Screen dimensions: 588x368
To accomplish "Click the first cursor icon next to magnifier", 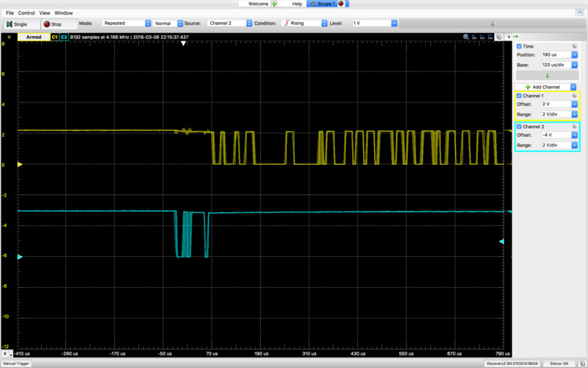I will [x=474, y=37].
